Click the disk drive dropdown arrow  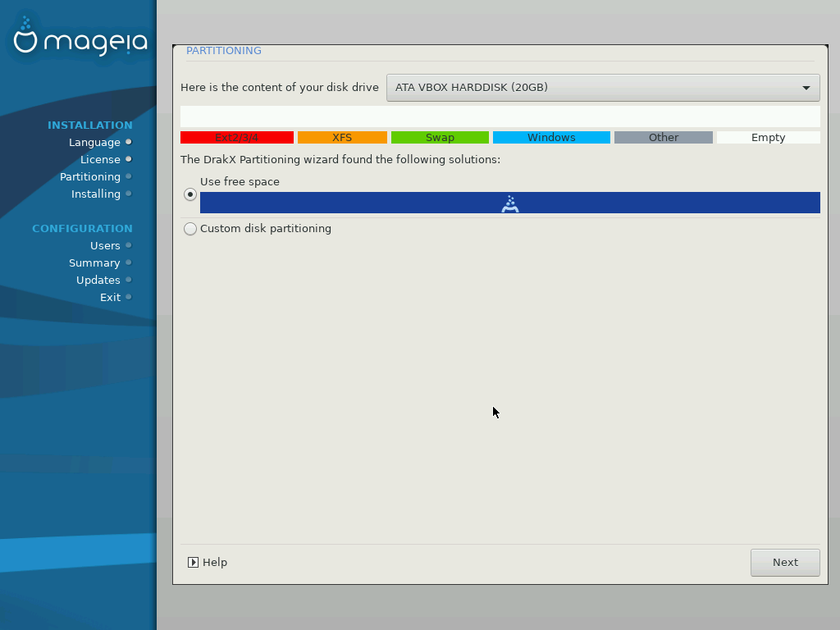(x=806, y=88)
